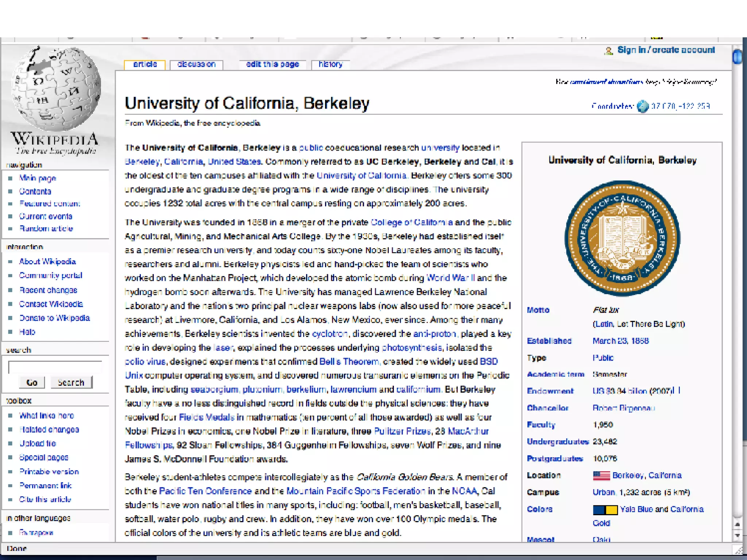Open Random article link

coord(46,229)
